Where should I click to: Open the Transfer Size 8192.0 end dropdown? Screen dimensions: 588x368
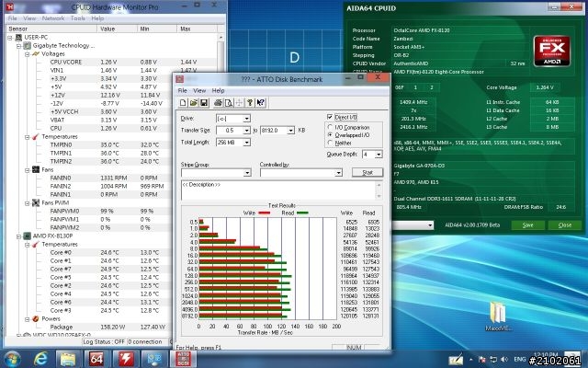291,131
